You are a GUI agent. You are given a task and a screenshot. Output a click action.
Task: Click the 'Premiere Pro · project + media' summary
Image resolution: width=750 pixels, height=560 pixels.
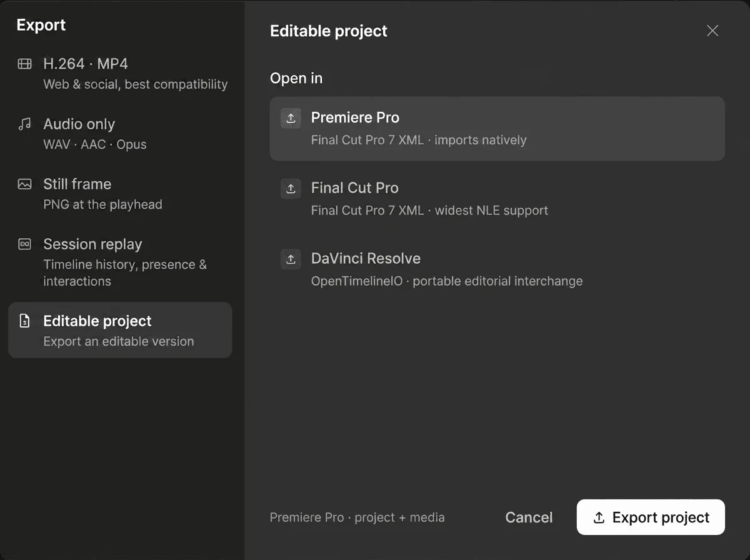click(x=357, y=517)
